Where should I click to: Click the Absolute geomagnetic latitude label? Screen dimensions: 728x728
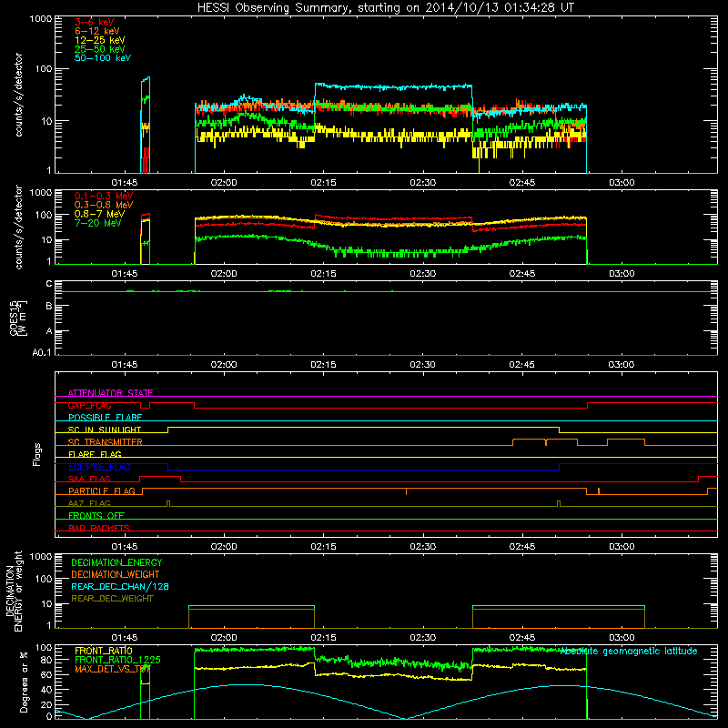[629, 651]
